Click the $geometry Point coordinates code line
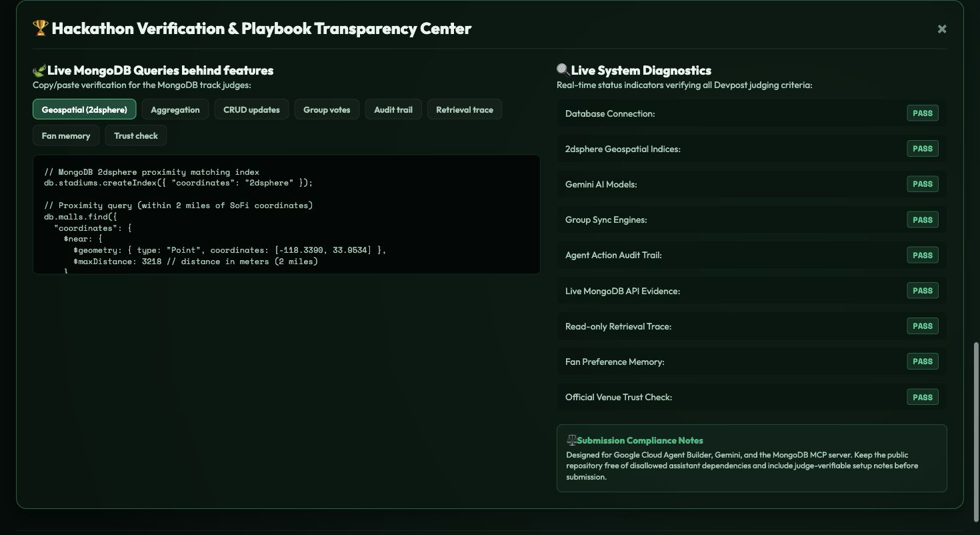980x535 pixels. click(230, 250)
